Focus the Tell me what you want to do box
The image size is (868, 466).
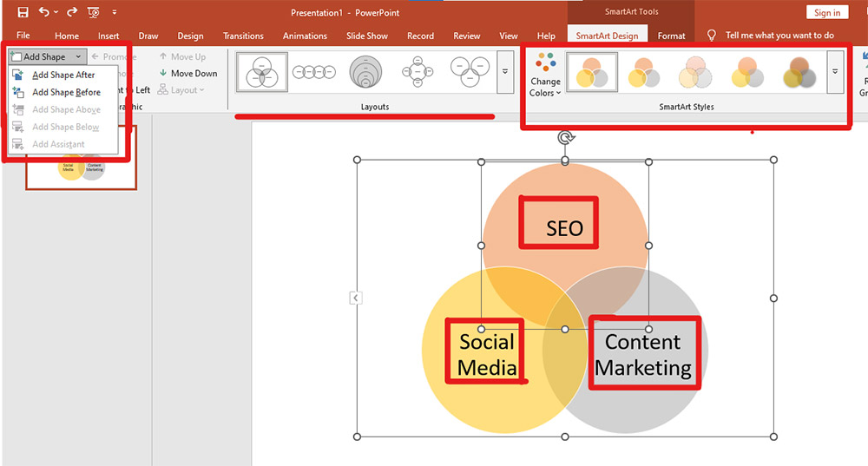[779, 36]
